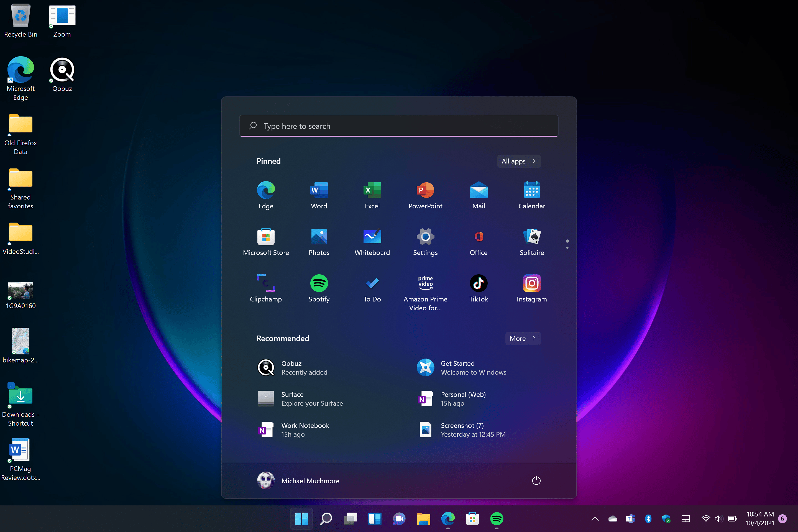Click the Type here to search box
Image resolution: width=798 pixels, height=532 pixels.
[x=399, y=126]
